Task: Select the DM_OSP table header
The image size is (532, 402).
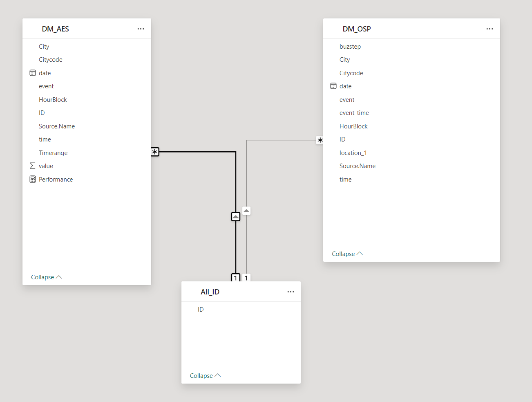Action: (x=411, y=29)
